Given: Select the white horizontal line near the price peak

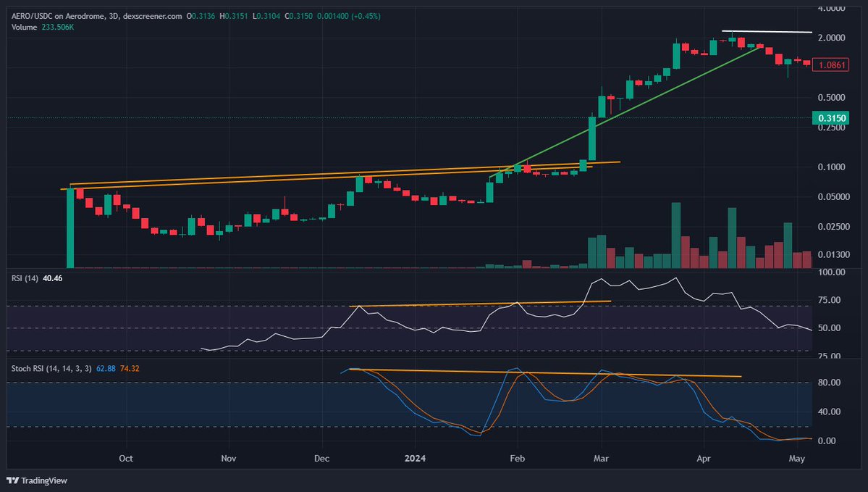Looking at the screenshot, I should (767, 32).
